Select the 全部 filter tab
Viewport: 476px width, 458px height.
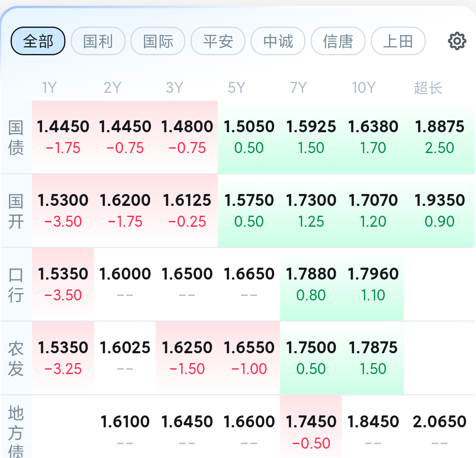coord(38,41)
